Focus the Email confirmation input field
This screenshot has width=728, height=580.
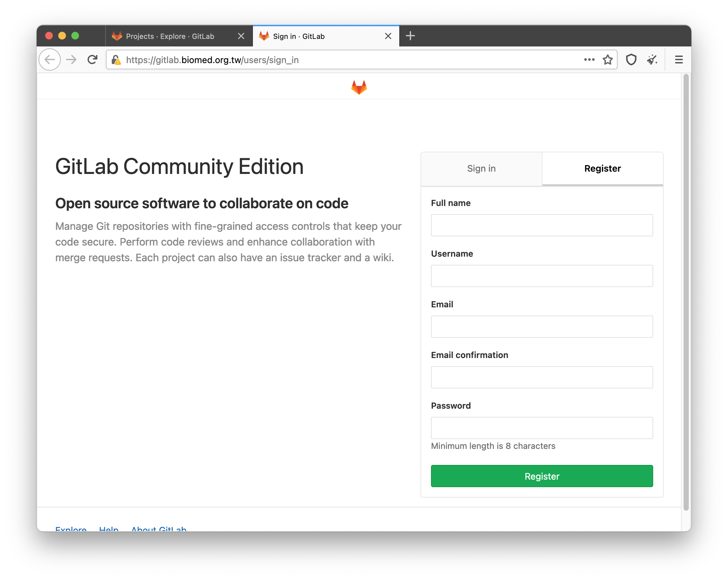point(542,377)
